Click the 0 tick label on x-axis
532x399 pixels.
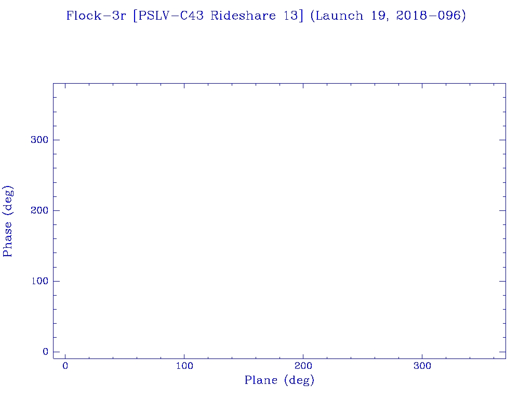click(65, 366)
